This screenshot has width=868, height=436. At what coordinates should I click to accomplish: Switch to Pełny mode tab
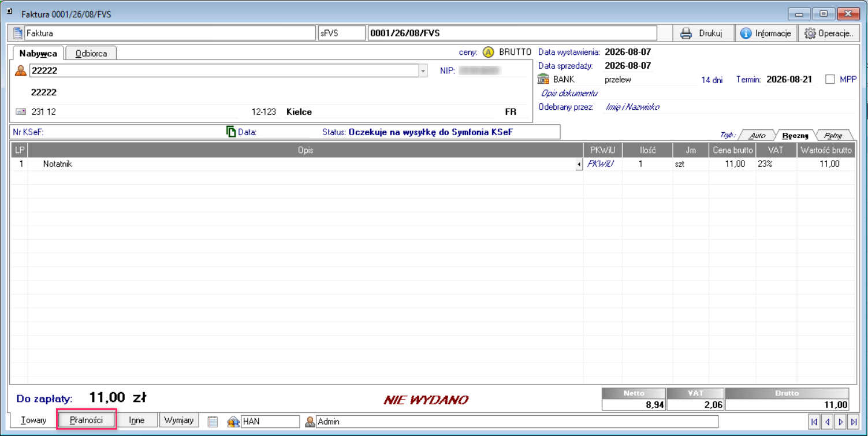(832, 135)
